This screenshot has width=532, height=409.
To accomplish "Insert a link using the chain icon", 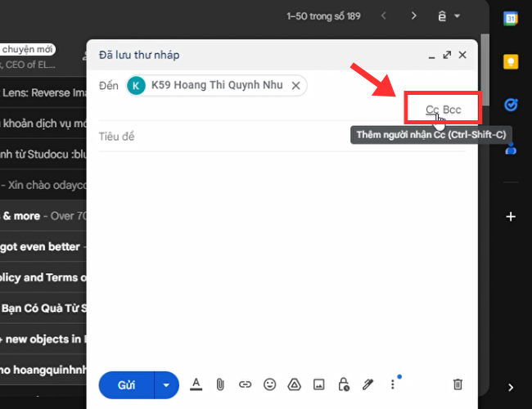I will tap(245, 384).
